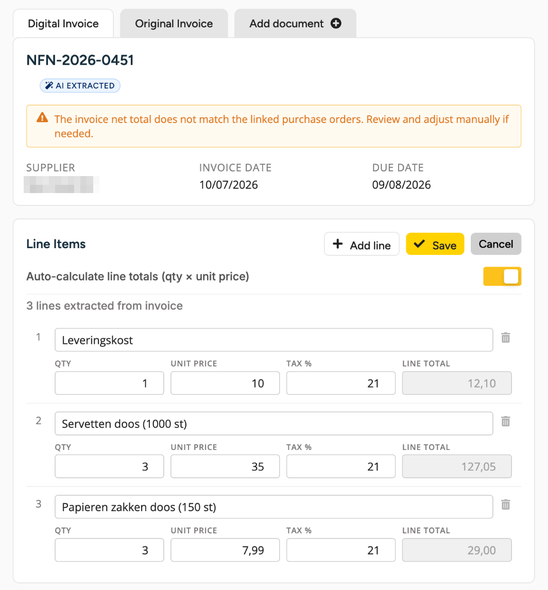548x590 pixels.
Task: Click the AI EXTRACTED badge
Action: coord(80,85)
